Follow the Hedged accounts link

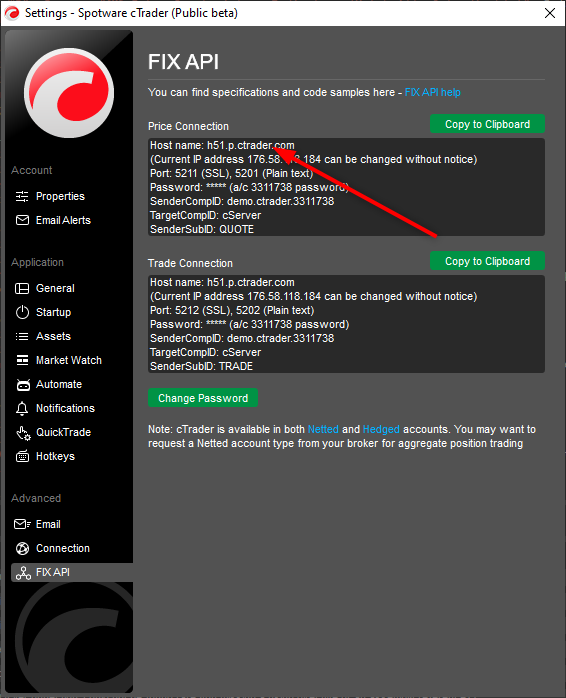(381, 430)
